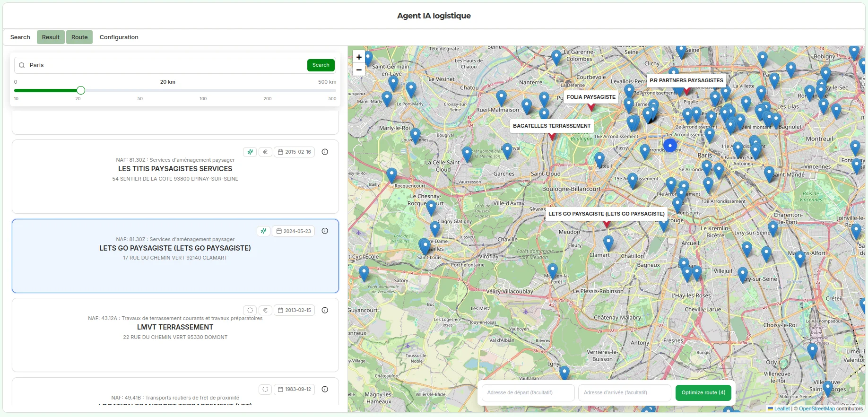Click the euro badge on LMVT TERRASSEMENT
The width and height of the screenshot is (868, 417).
click(265, 311)
